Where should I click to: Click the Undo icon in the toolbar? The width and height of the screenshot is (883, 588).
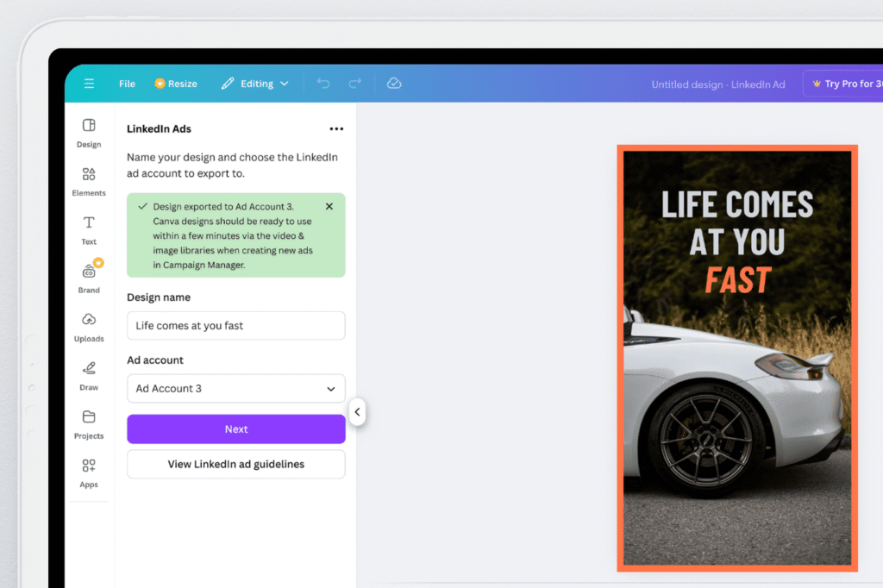point(323,84)
